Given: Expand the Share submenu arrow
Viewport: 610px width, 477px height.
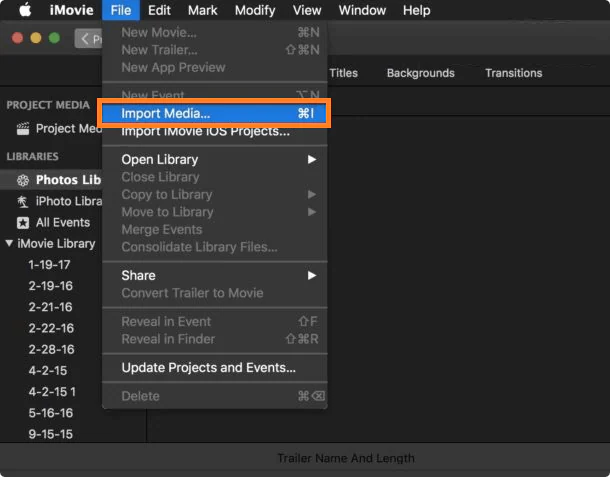Looking at the screenshot, I should pyautogui.click(x=312, y=275).
